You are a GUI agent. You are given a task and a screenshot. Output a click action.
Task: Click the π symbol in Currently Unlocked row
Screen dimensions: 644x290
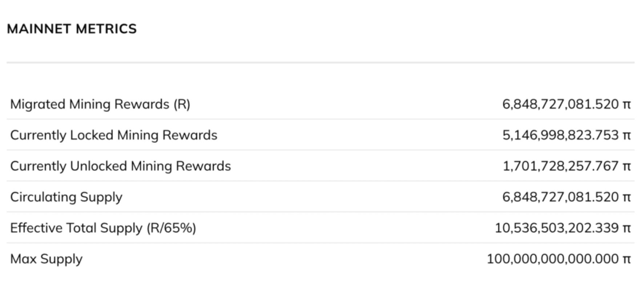coord(627,166)
